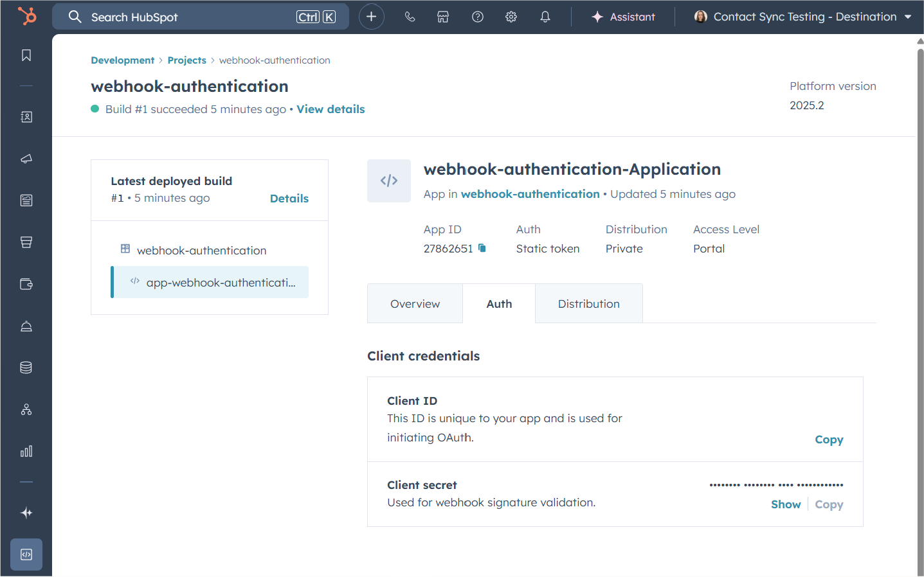Open the bookmarks icon in sidebar

(26, 56)
